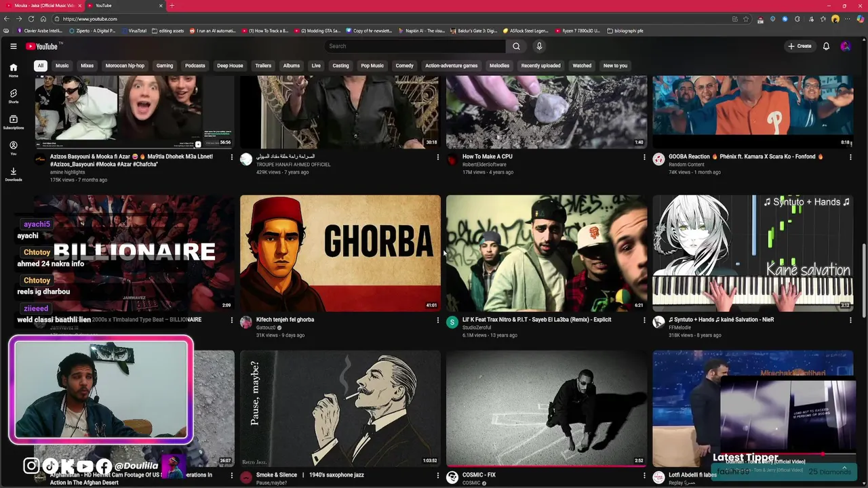Open the Random Content channel avatar
The width and height of the screenshot is (868, 488).
click(658, 159)
